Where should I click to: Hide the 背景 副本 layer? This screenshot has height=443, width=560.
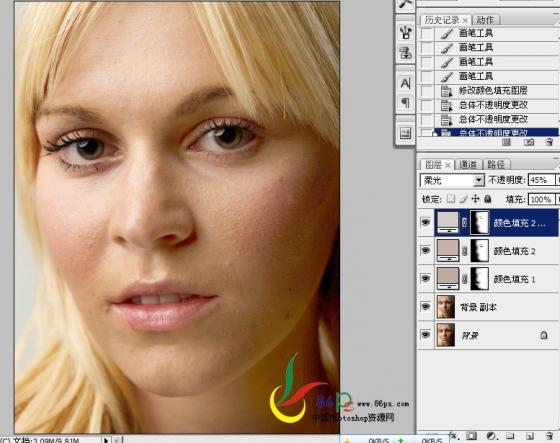(x=425, y=307)
